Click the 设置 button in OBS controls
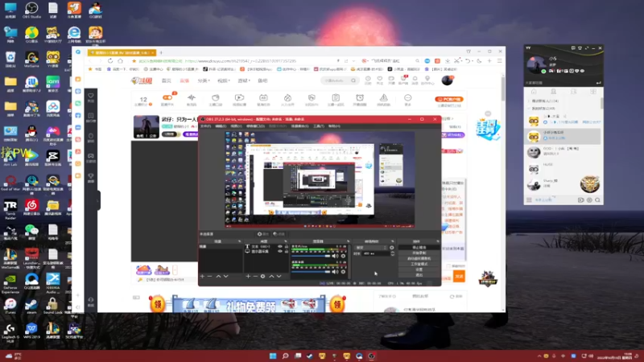 point(419,269)
